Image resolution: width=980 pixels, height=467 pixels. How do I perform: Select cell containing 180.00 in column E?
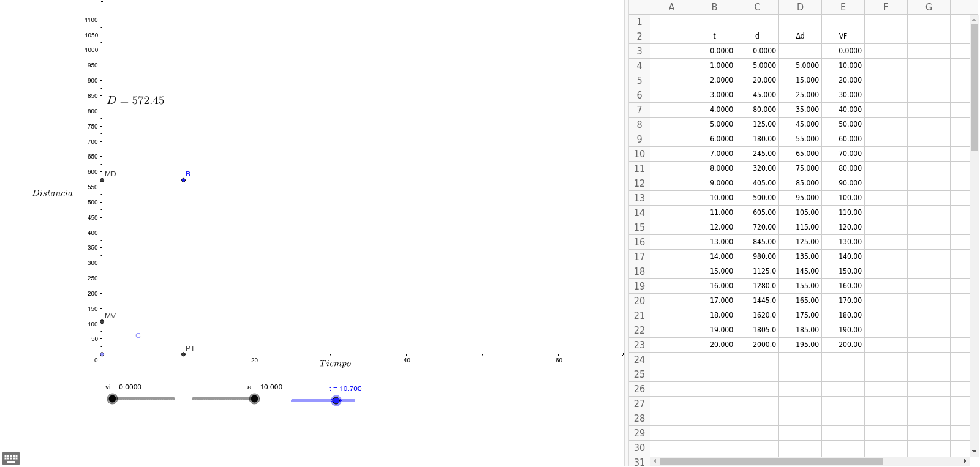point(843,315)
